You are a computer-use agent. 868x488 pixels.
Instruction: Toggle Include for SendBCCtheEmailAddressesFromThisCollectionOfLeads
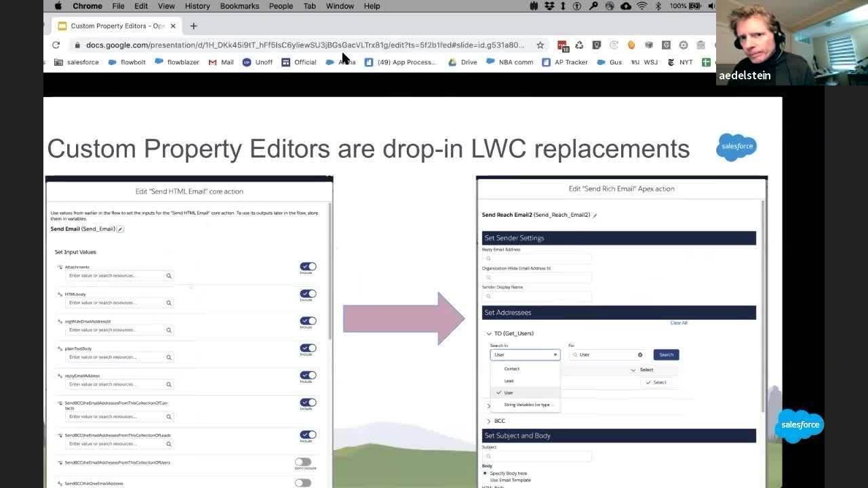pos(308,434)
